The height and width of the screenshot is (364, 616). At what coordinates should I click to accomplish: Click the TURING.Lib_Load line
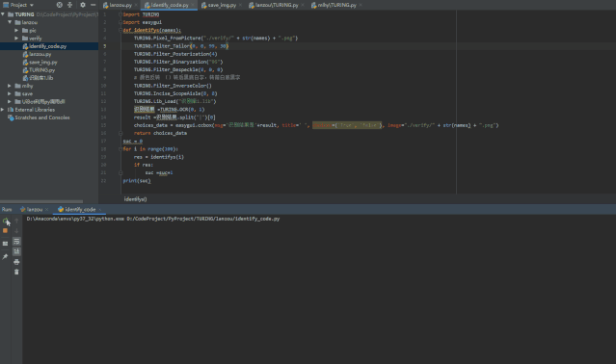pos(174,101)
